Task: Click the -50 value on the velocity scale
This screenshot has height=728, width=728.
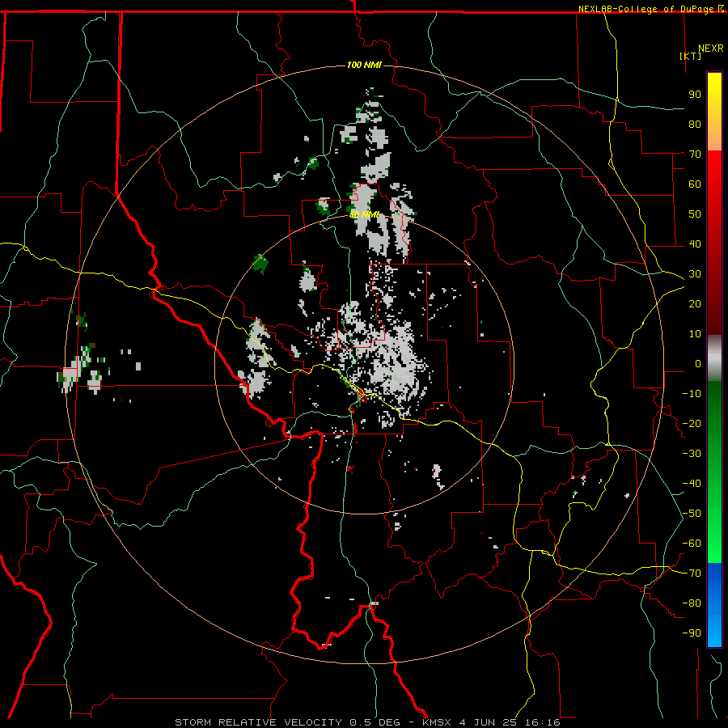Action: pos(692,514)
